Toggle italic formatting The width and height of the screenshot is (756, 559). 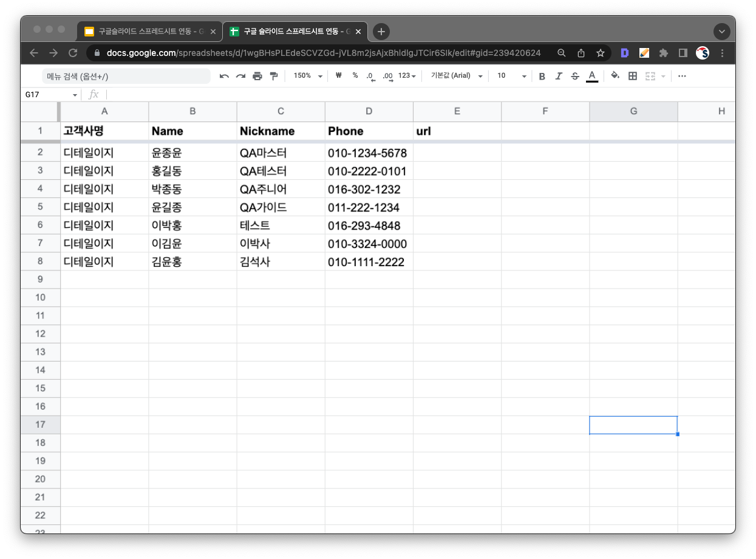(x=558, y=75)
